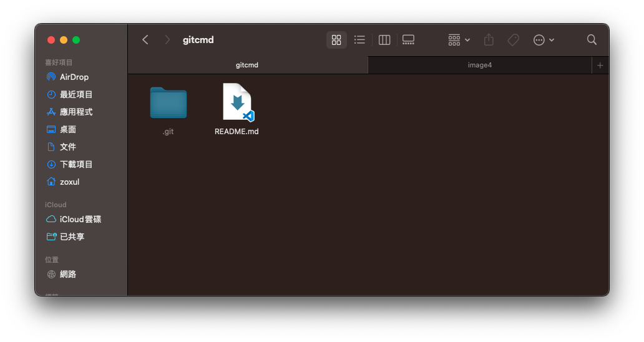The width and height of the screenshot is (644, 342).
Task: Open 最近項目 in the sidebar
Action: tap(76, 94)
